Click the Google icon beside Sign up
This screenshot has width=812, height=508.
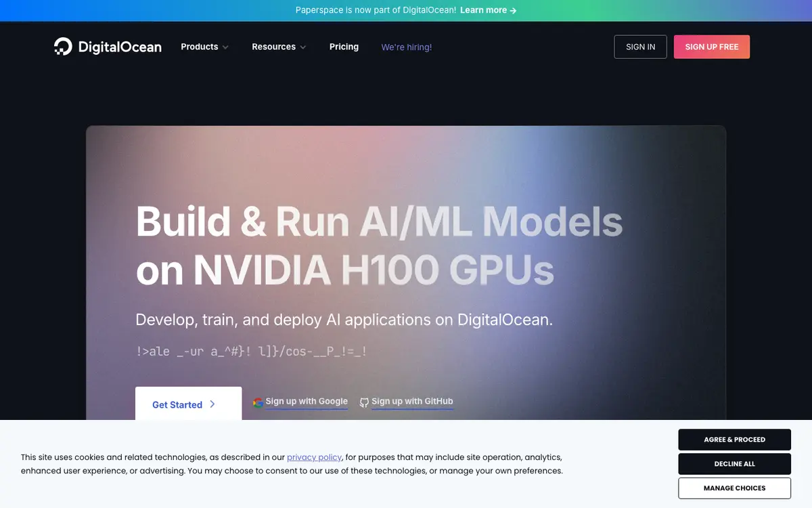(x=258, y=402)
